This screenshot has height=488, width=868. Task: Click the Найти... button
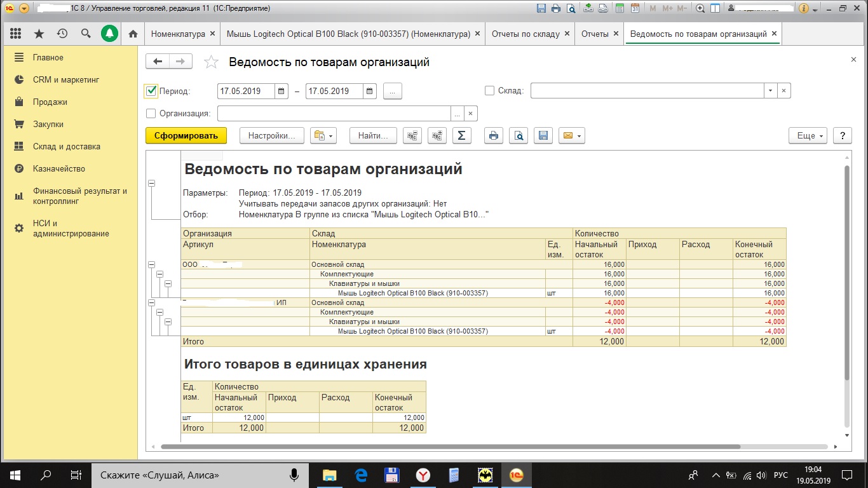pos(373,135)
